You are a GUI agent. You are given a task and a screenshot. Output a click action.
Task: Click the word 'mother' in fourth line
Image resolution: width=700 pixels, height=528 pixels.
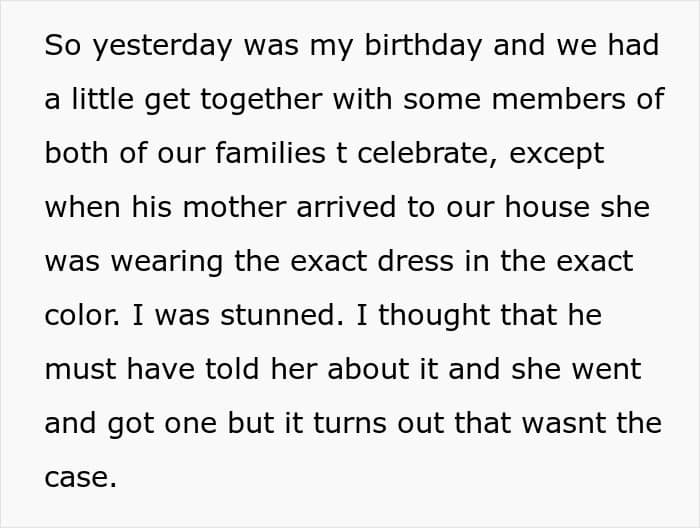234,207
